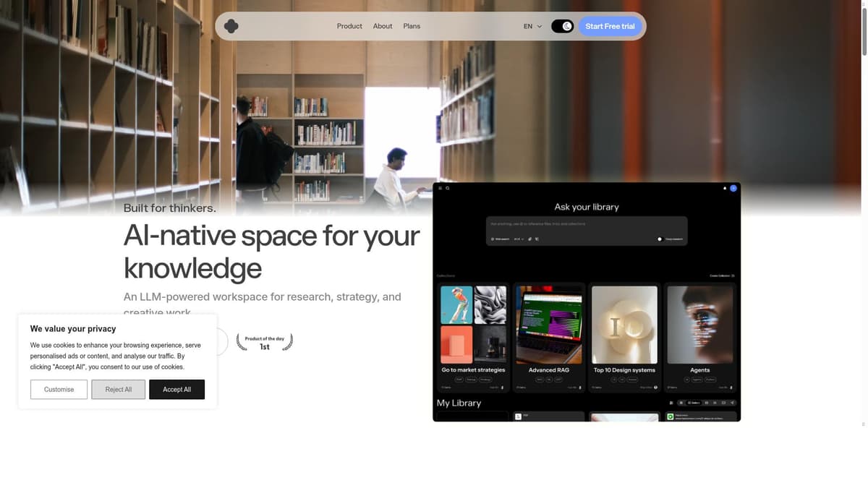Select the prompt enhance icon beside the paperclip
Image resolution: width=868 pixels, height=488 pixels.
point(537,239)
